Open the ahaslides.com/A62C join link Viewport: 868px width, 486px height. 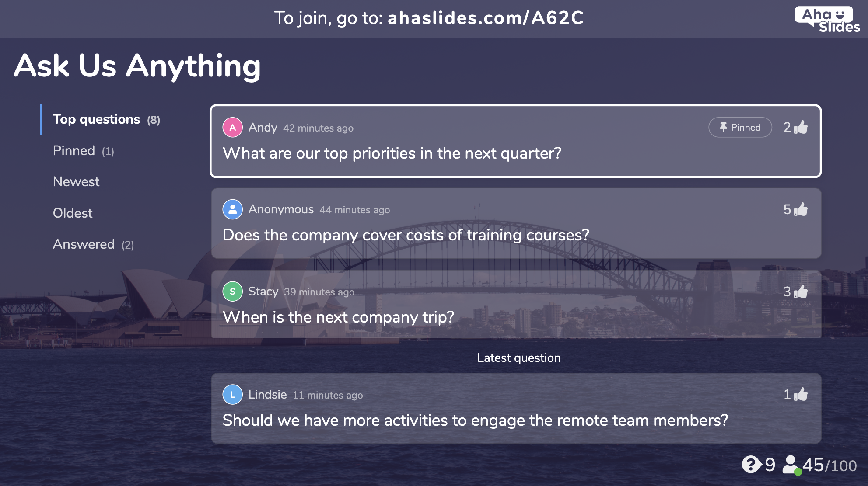coord(485,18)
